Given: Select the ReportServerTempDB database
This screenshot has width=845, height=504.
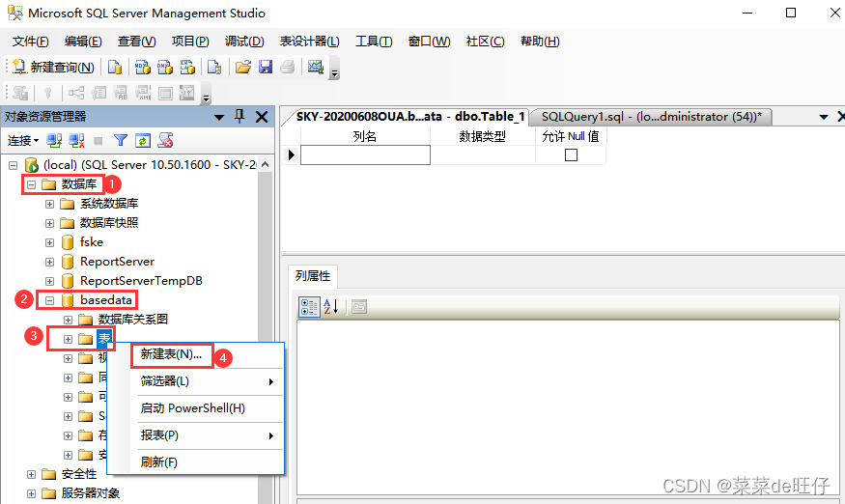Looking at the screenshot, I should 141,281.
